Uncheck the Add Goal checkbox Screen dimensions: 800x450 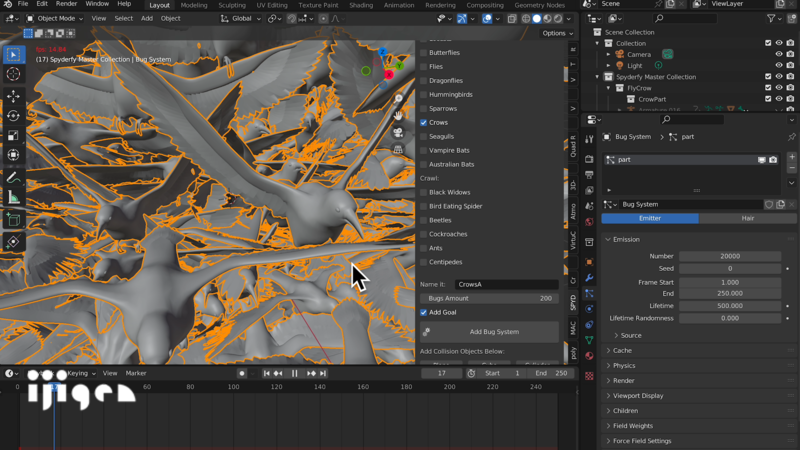click(423, 312)
